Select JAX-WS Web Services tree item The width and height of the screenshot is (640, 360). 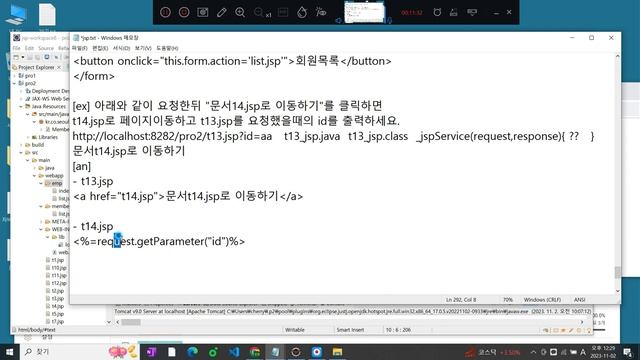point(47,99)
